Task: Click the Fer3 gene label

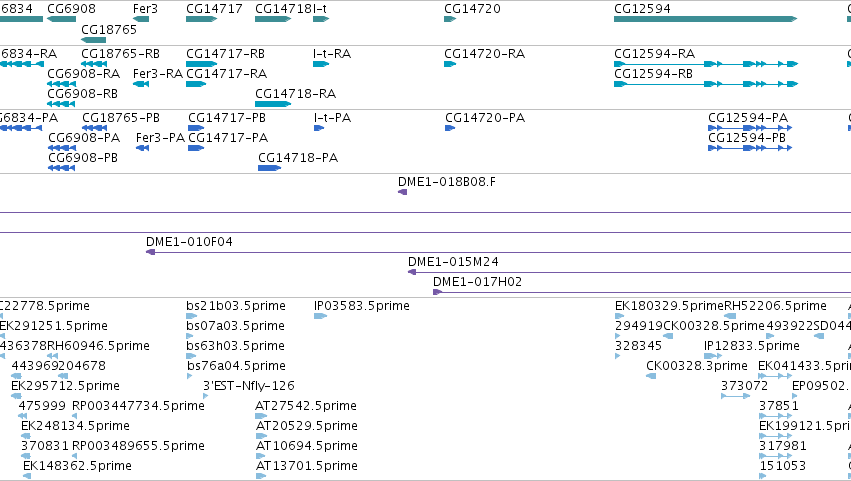Action: (x=145, y=9)
